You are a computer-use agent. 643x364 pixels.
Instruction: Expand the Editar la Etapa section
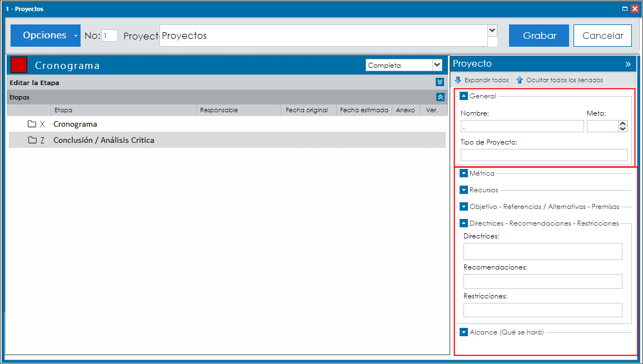(x=440, y=82)
